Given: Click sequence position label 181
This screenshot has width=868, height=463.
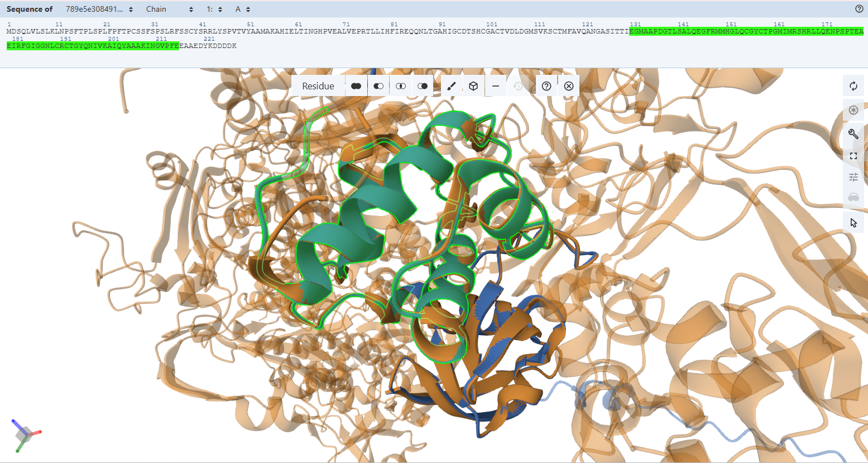Looking at the screenshot, I should pos(18,39).
